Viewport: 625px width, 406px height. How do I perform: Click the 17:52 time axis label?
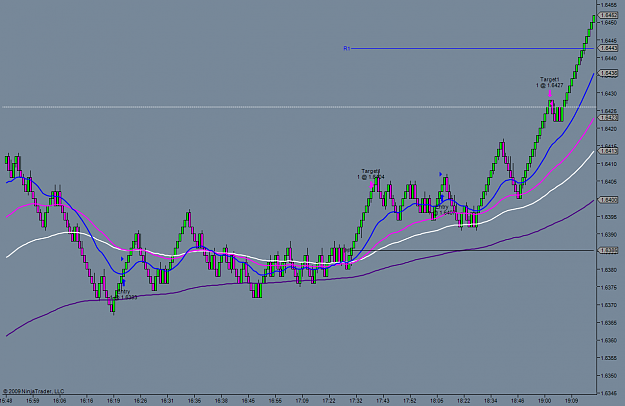coord(410,400)
